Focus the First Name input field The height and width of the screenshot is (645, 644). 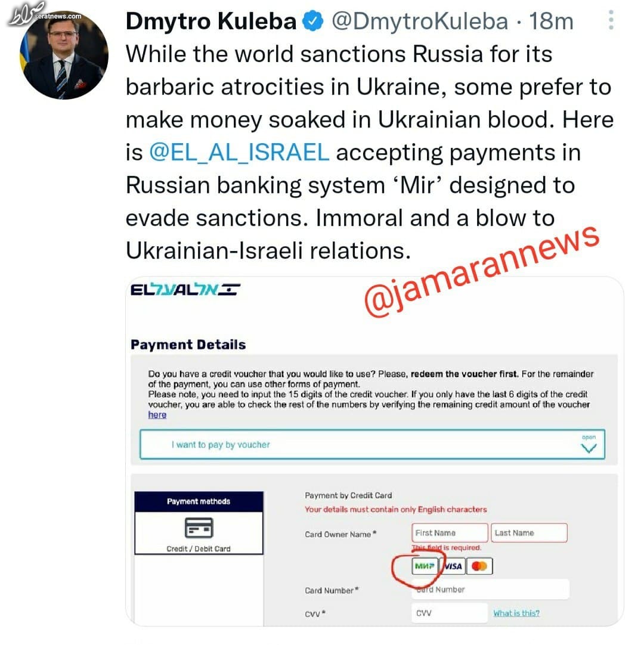coord(450,533)
